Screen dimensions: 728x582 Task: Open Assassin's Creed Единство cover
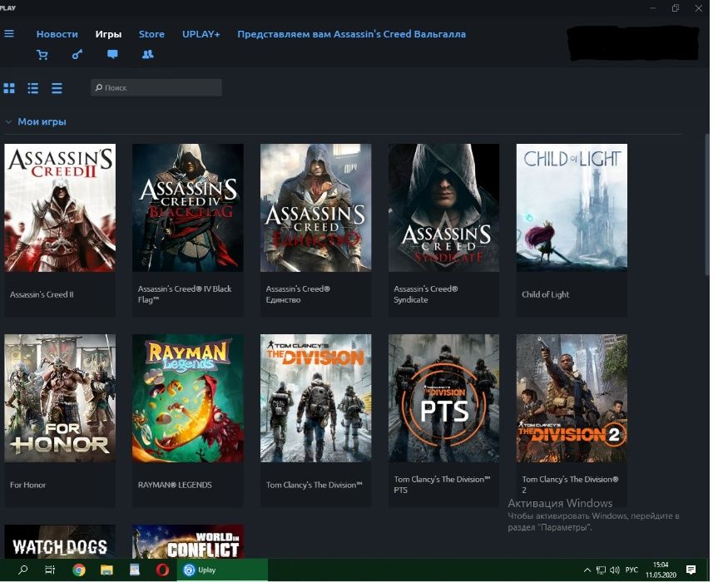[315, 208]
